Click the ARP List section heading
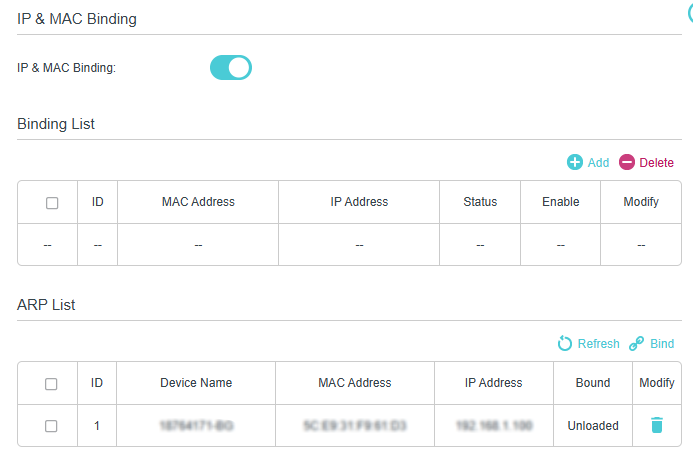The width and height of the screenshot is (693, 460). (46, 305)
